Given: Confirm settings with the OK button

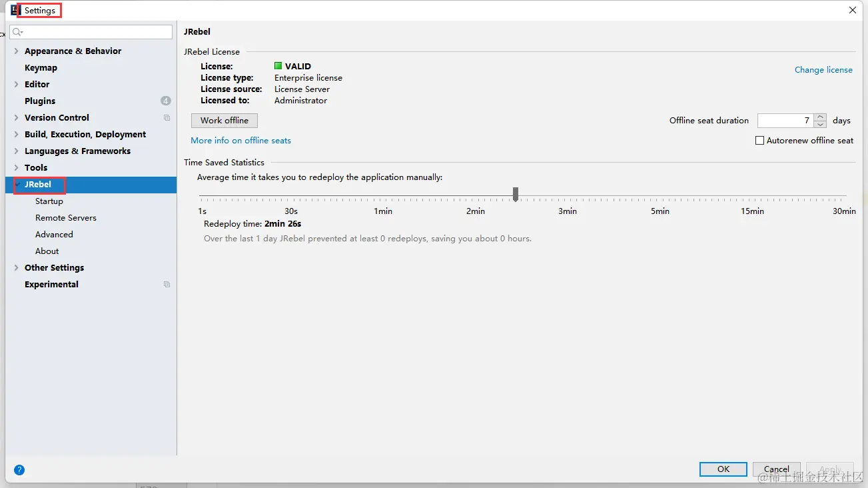Looking at the screenshot, I should tap(723, 469).
